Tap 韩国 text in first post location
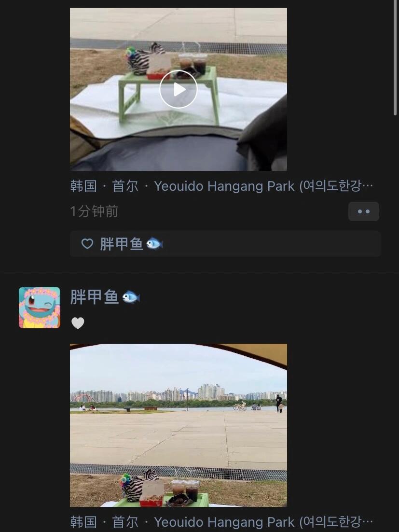The width and height of the screenshot is (399, 532). tap(83, 186)
